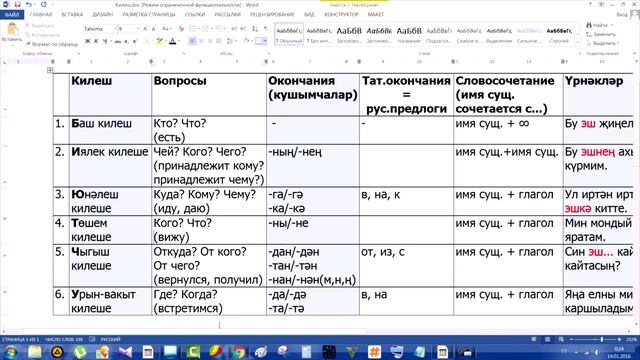Select center alignment button
Viewport: 640px width, 360px height.
click(201, 41)
